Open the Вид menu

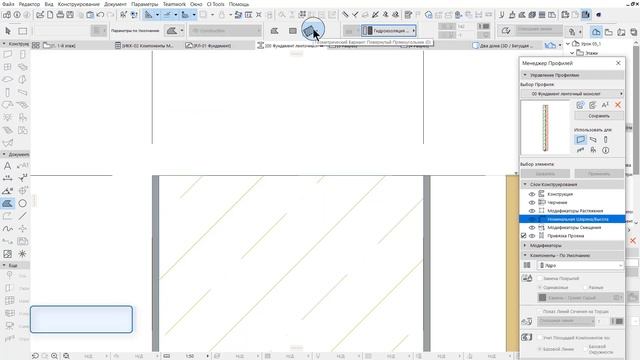point(49,4)
